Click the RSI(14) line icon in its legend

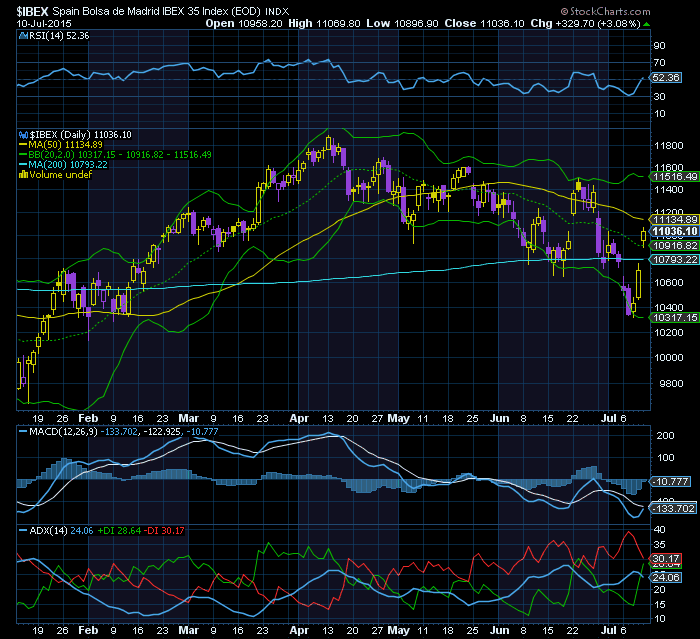point(23,36)
